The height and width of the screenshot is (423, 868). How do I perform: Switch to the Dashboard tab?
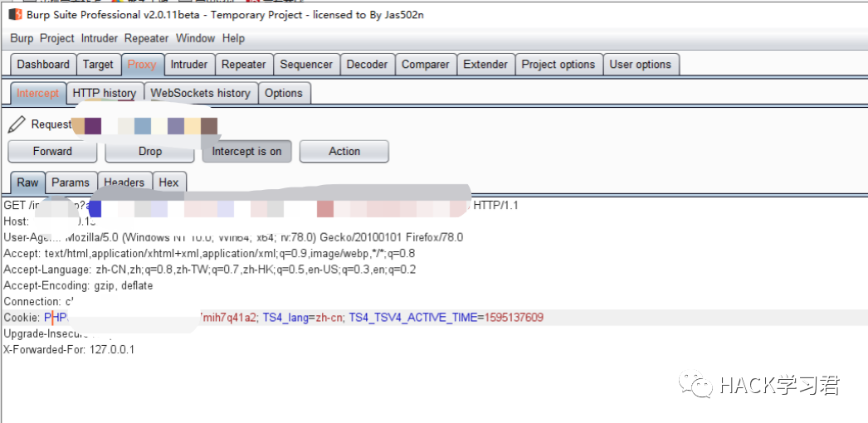(x=43, y=64)
